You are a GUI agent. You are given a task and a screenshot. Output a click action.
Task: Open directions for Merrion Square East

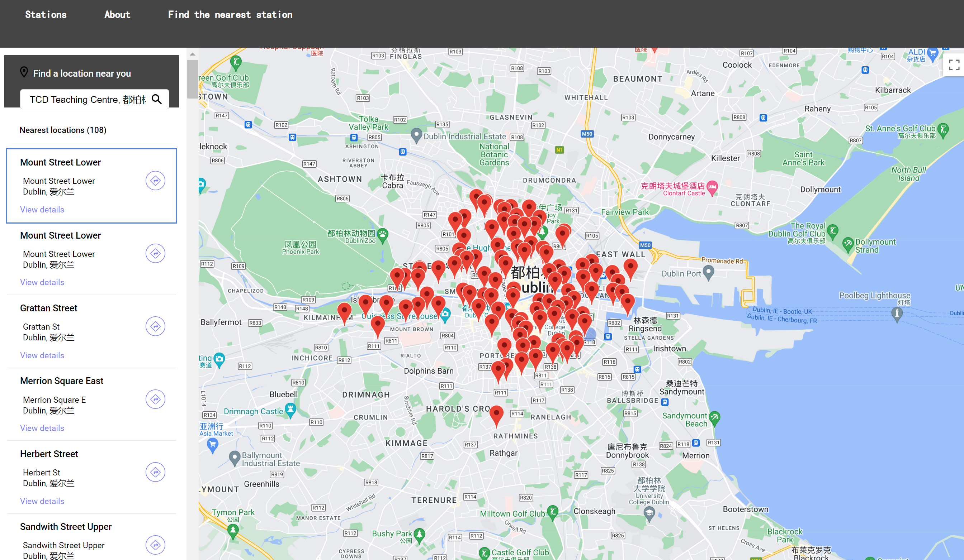point(155,399)
